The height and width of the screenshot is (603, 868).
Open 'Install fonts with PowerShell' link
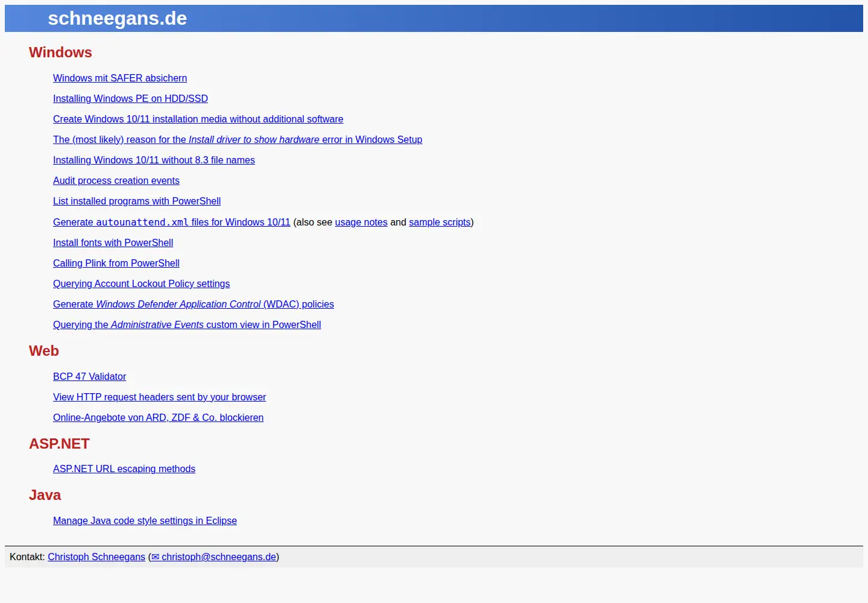(x=113, y=242)
